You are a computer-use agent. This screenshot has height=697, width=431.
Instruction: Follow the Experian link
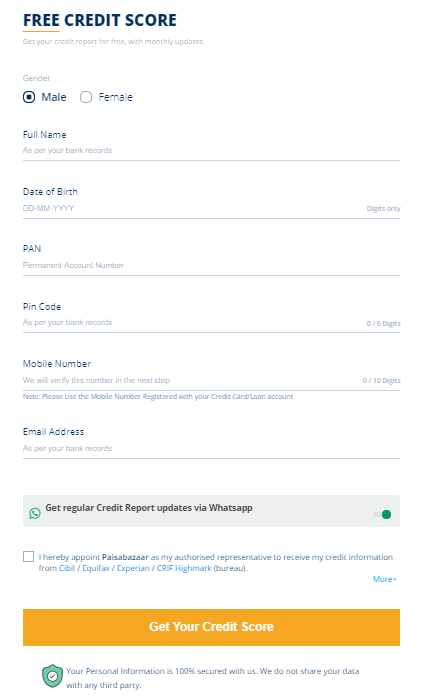133,568
